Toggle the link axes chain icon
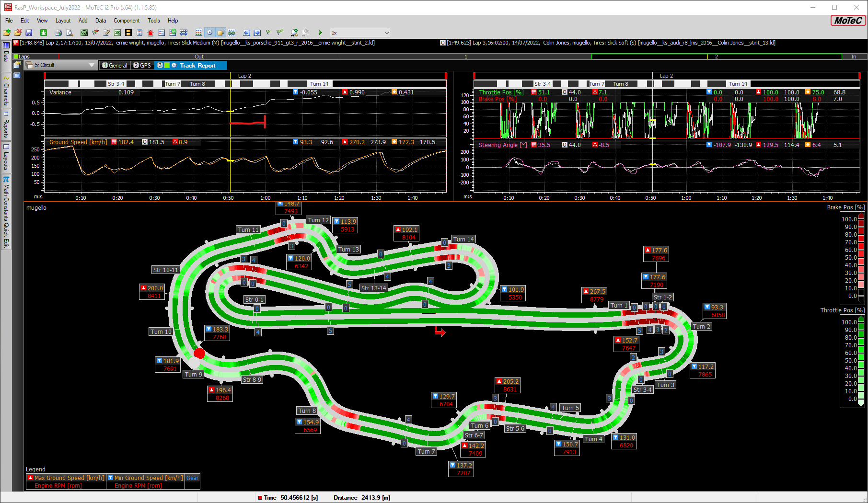Image resolution: width=868 pixels, height=503 pixels. click(x=231, y=33)
